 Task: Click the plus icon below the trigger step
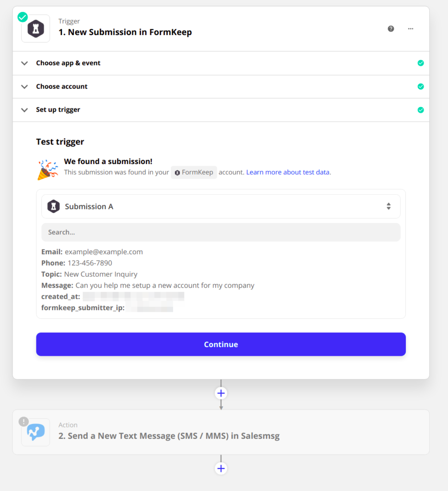point(221,393)
